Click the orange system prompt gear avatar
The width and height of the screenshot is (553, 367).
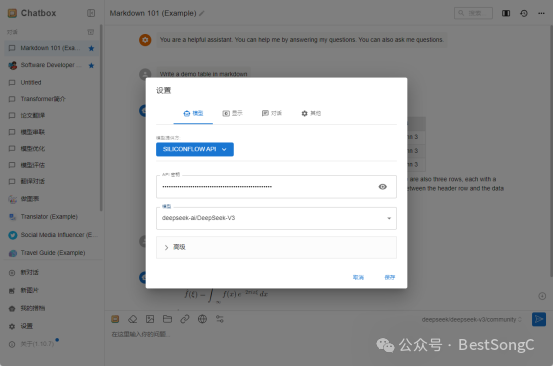[x=145, y=40]
